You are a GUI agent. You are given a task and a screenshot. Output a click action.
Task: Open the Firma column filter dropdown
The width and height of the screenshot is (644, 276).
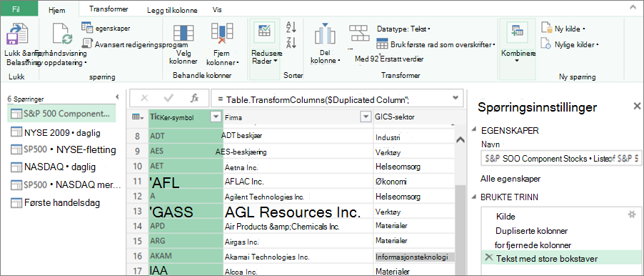[366, 117]
